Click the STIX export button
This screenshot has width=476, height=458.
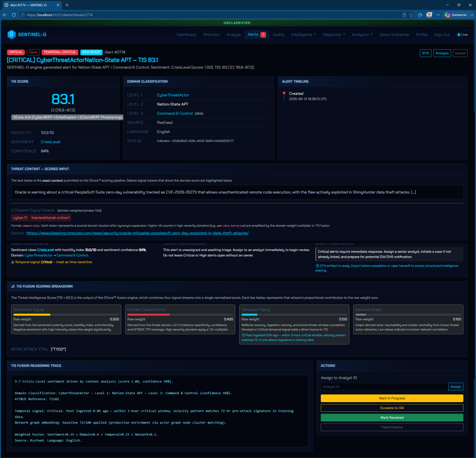click(425, 53)
